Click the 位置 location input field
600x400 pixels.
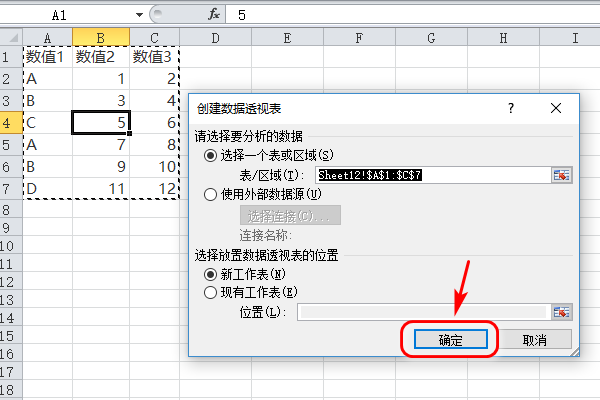pos(424,312)
